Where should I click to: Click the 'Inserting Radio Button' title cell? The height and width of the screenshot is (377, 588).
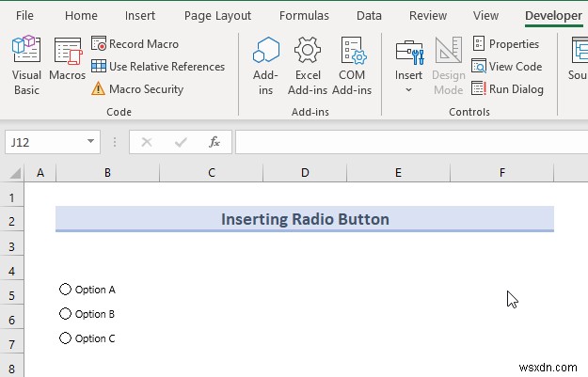pos(305,219)
